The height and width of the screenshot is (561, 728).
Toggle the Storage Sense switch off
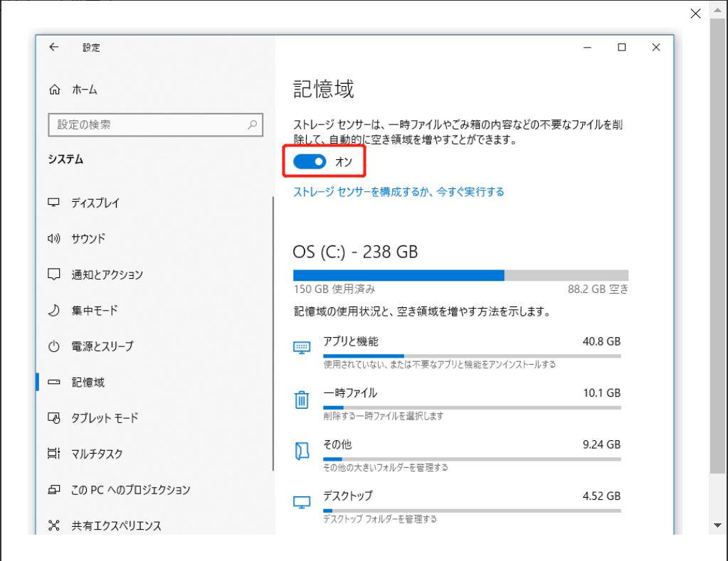point(310,161)
